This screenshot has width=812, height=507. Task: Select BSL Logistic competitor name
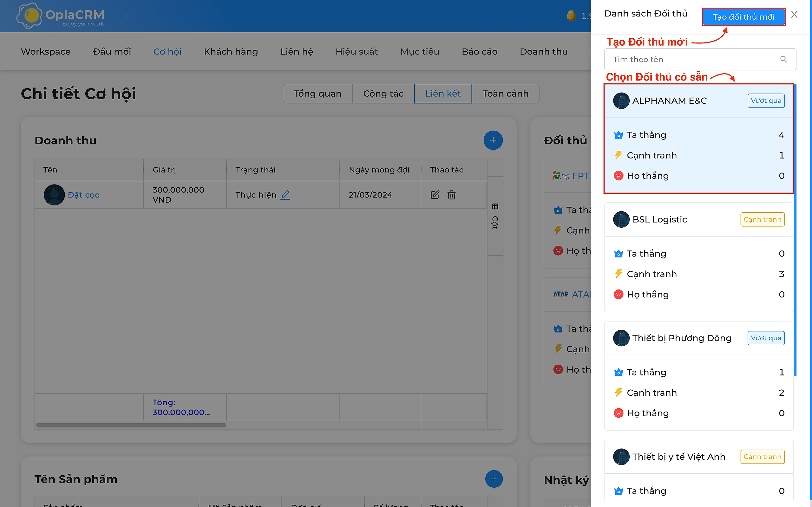click(x=660, y=219)
